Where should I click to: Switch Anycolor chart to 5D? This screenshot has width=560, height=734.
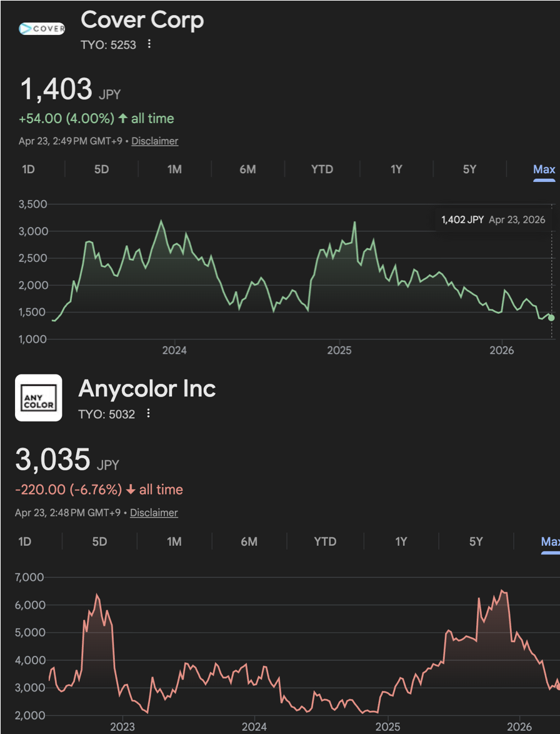click(99, 541)
